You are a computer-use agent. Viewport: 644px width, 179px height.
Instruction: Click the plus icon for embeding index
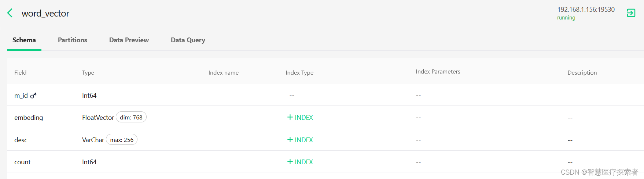point(290,117)
